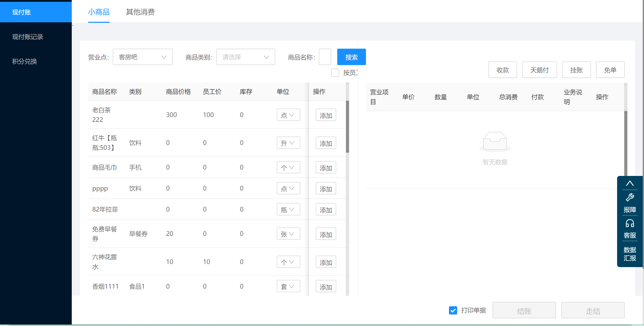Viewport: 644px width, 326px height.
Task: Click the 员工价 column header
Action: pyautogui.click(x=212, y=92)
